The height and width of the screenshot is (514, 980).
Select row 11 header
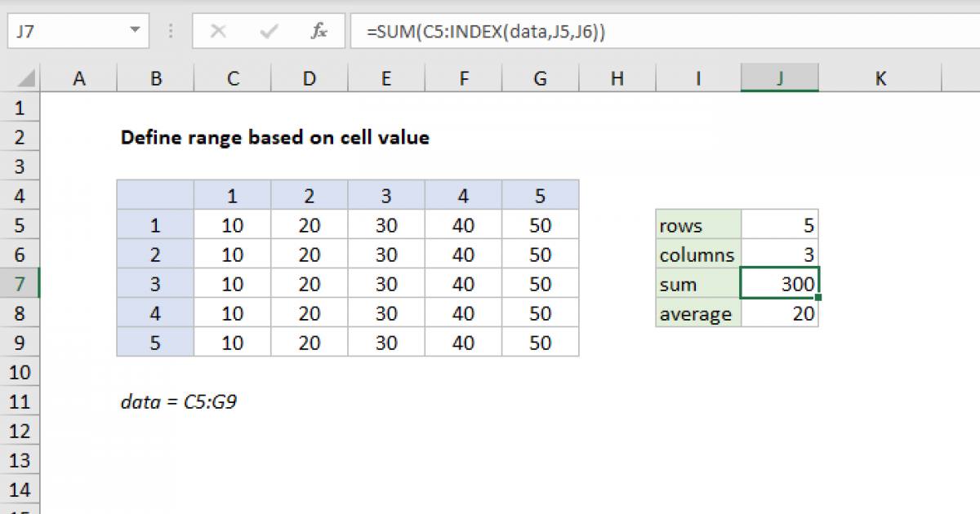point(20,401)
